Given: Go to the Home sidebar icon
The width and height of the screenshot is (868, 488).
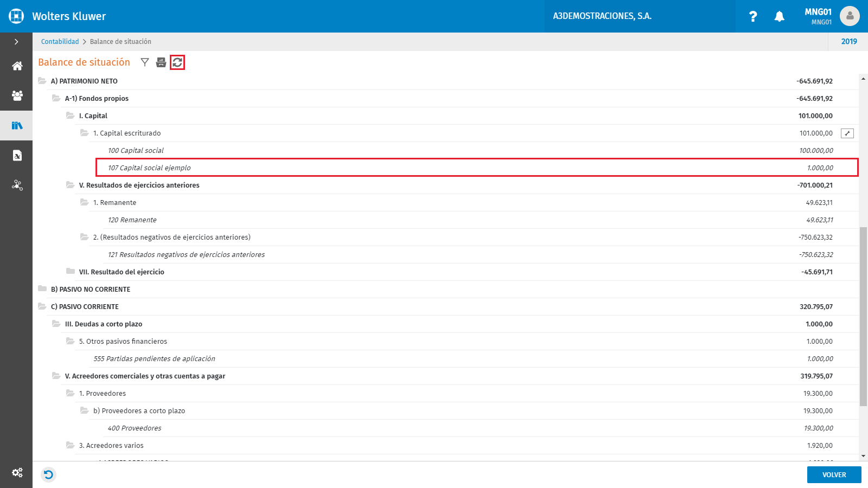Looking at the screenshot, I should 17,66.
